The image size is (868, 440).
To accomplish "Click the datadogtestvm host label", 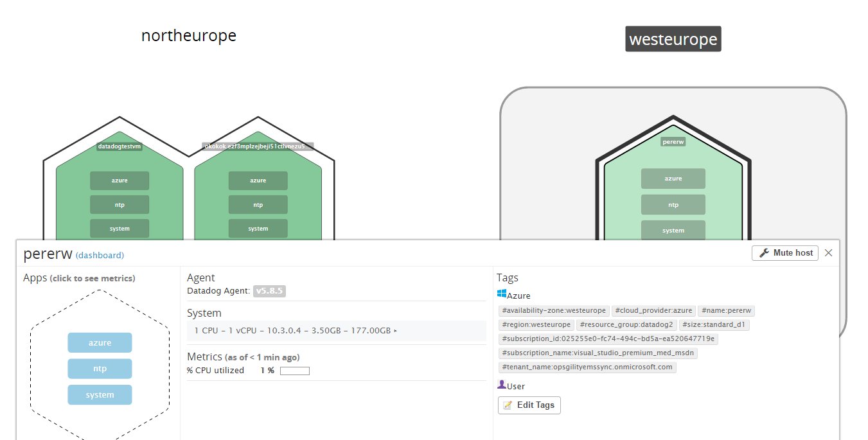I will (x=120, y=146).
